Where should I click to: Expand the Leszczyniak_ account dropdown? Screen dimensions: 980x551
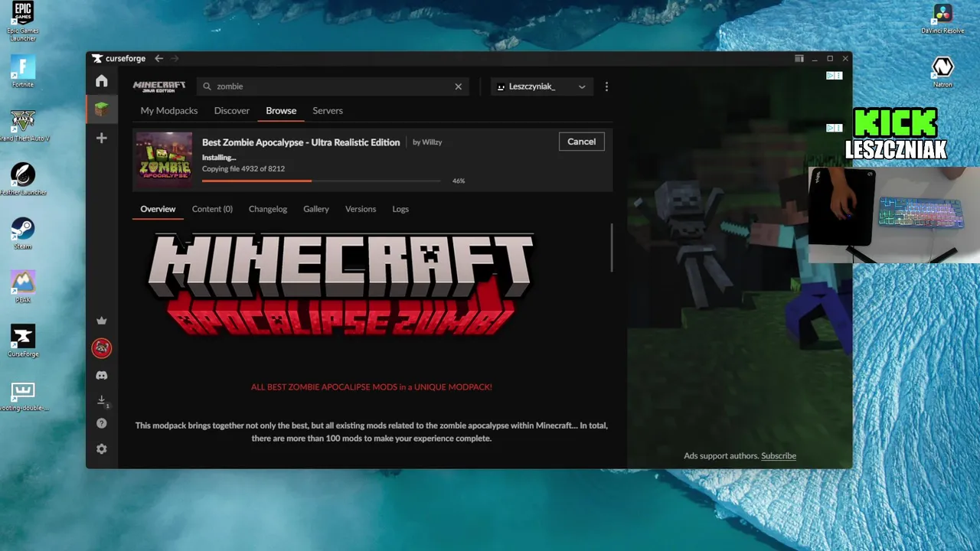point(541,86)
